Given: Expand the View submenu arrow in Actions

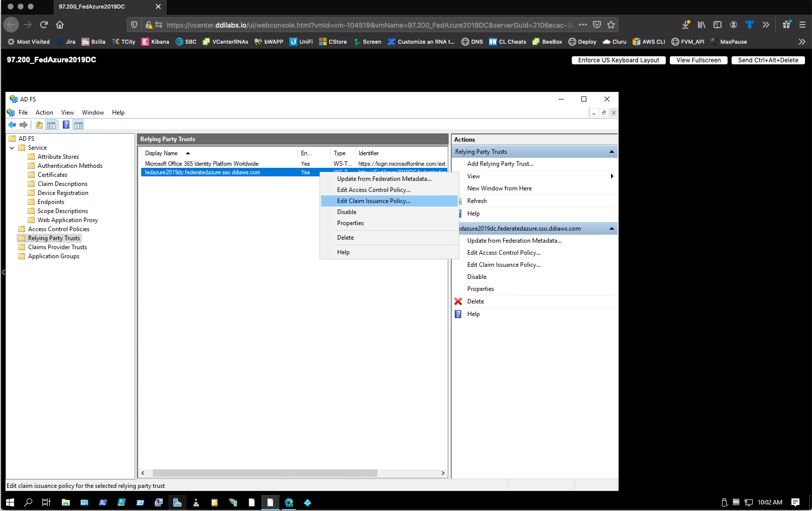Looking at the screenshot, I should point(612,176).
